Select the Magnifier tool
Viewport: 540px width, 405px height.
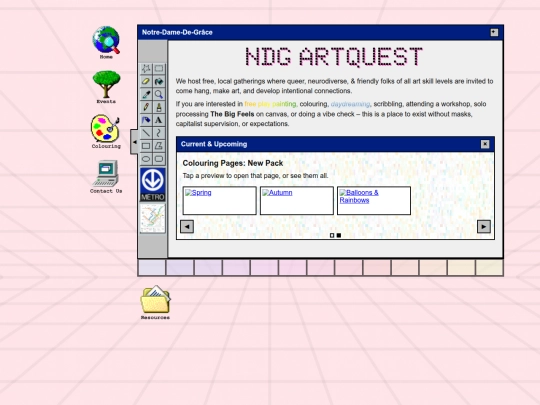pos(159,94)
